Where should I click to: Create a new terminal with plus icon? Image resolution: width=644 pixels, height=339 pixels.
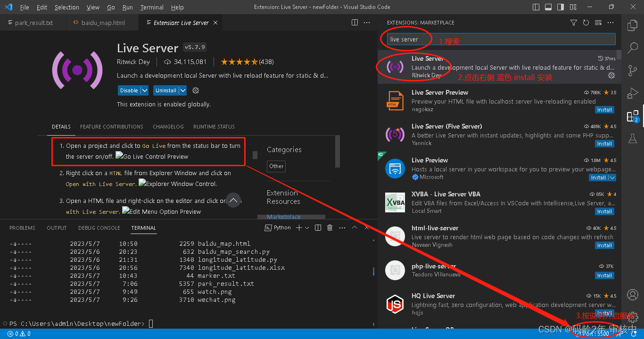pos(298,228)
